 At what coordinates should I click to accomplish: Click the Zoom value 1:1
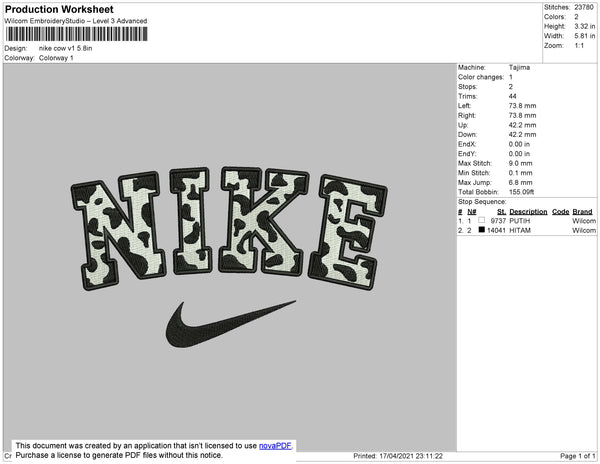[x=579, y=46]
